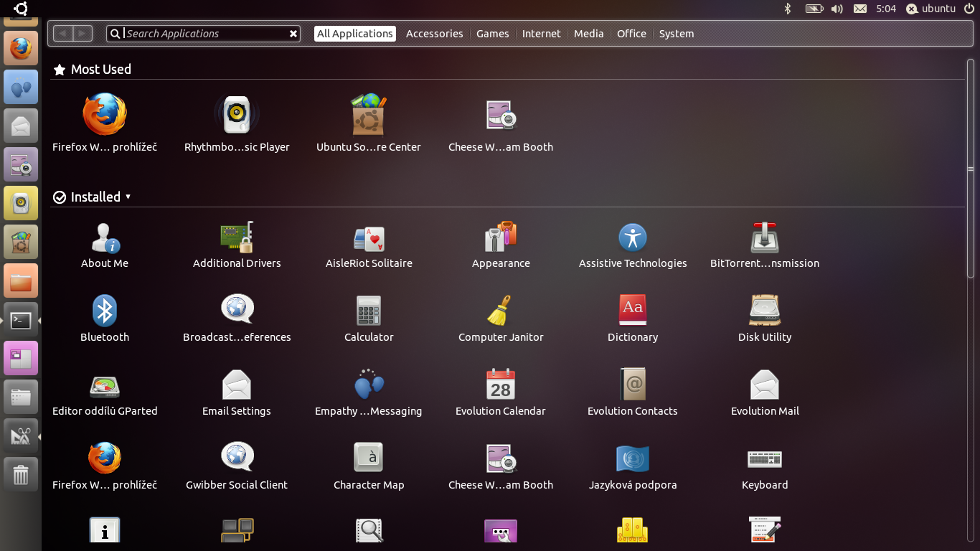The image size is (980, 551).
Task: Switch to System category
Action: click(x=677, y=34)
